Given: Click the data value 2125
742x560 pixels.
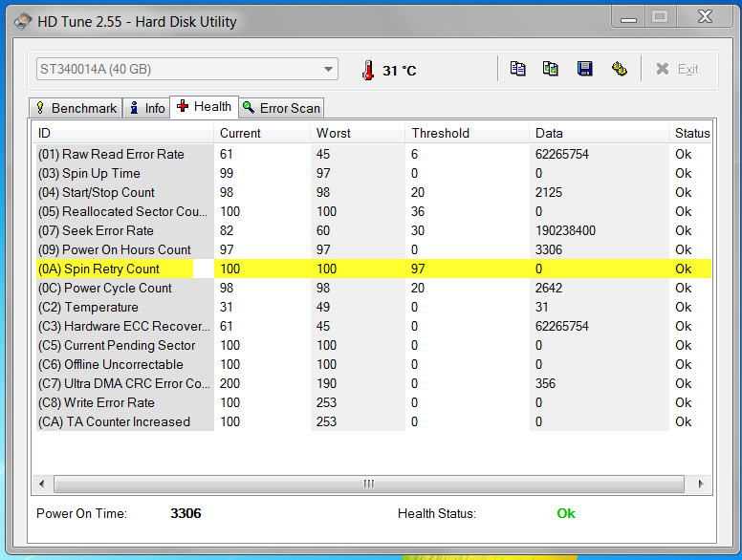Looking at the screenshot, I should (x=549, y=192).
